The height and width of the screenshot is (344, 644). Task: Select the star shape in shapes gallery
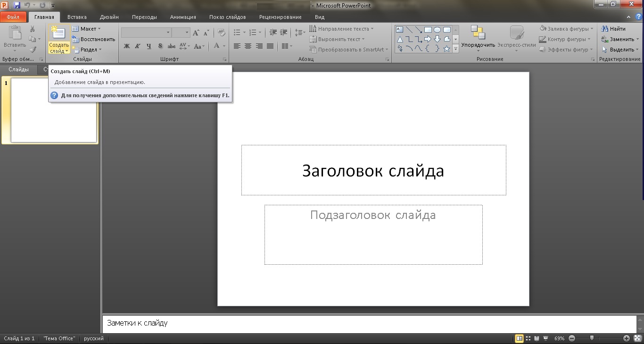coord(446,49)
